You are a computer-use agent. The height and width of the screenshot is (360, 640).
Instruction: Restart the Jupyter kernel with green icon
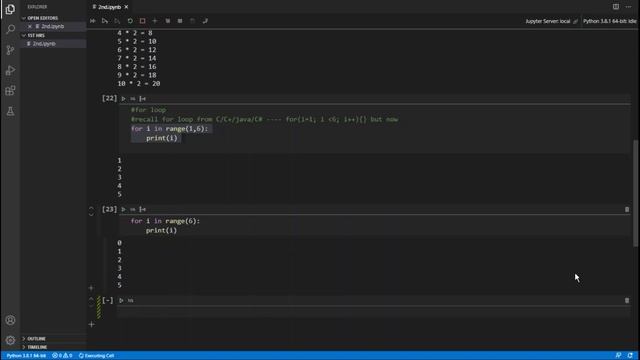coord(130,21)
